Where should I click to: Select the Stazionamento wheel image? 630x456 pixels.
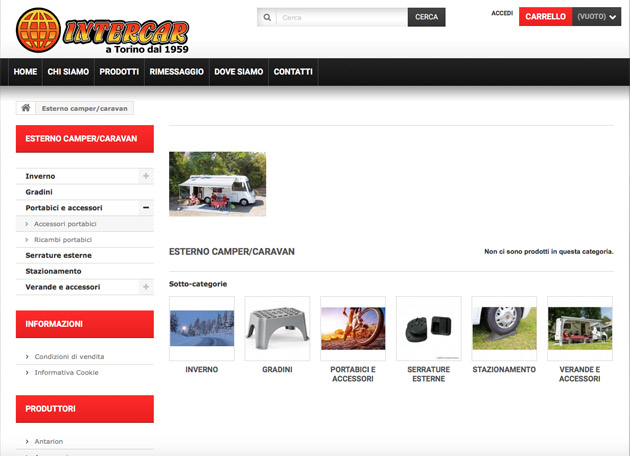coord(504,328)
